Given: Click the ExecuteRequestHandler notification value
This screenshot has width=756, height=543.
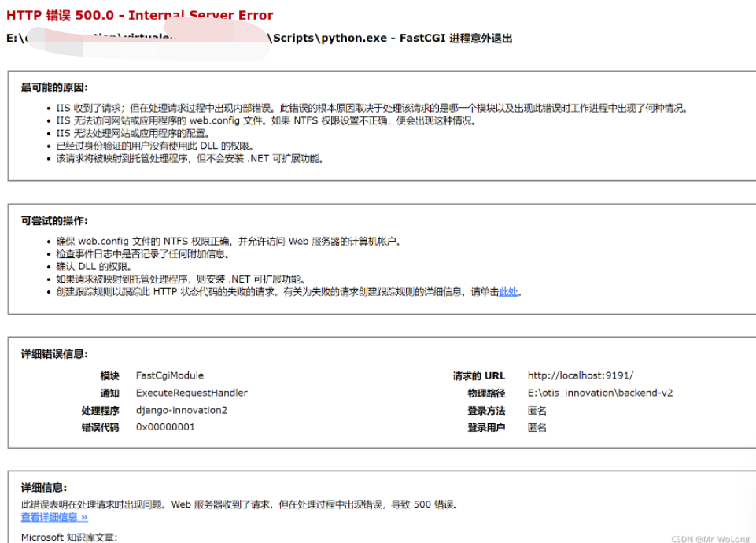Looking at the screenshot, I should point(191,393).
